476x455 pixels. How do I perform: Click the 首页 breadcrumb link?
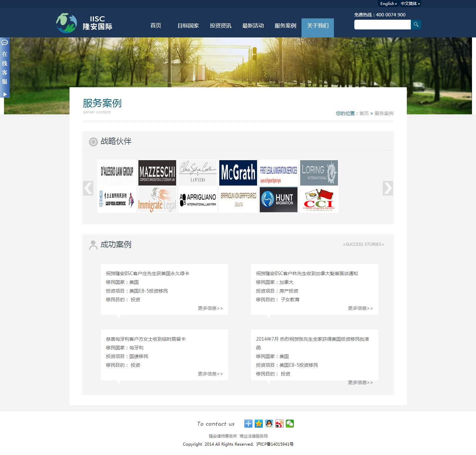pos(364,113)
